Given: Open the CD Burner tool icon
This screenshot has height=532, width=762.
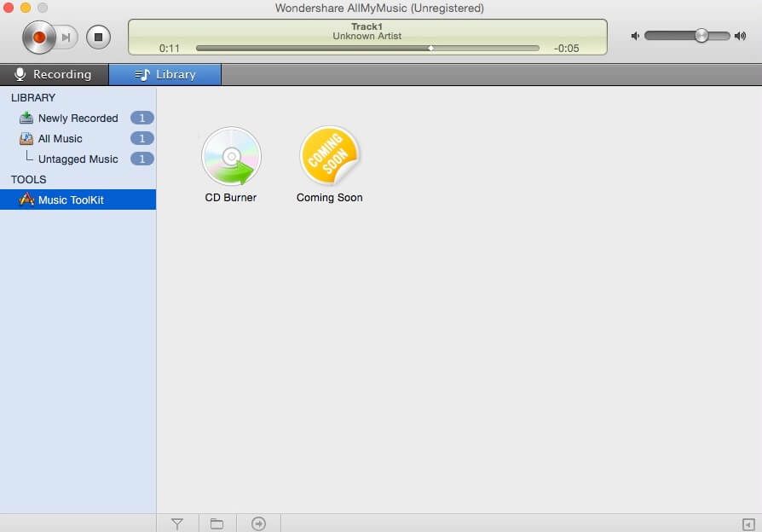Looking at the screenshot, I should tap(231, 156).
